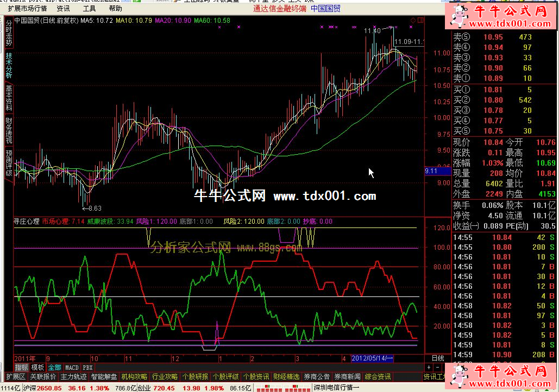
Task: Open 关联报价 panel
Action: click(x=43, y=377)
